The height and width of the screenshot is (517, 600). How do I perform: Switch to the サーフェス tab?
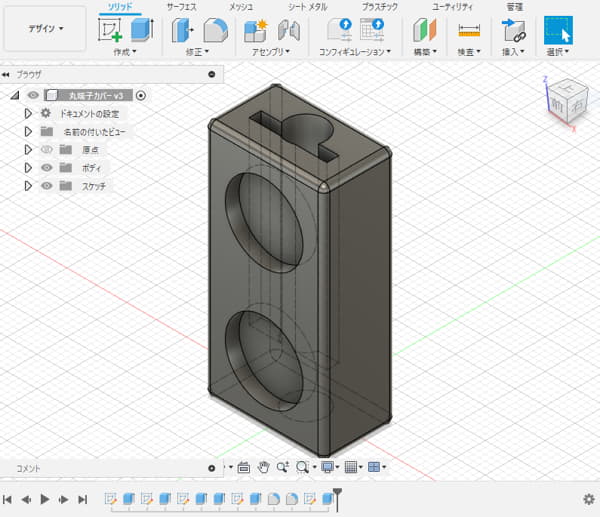pyautogui.click(x=182, y=7)
